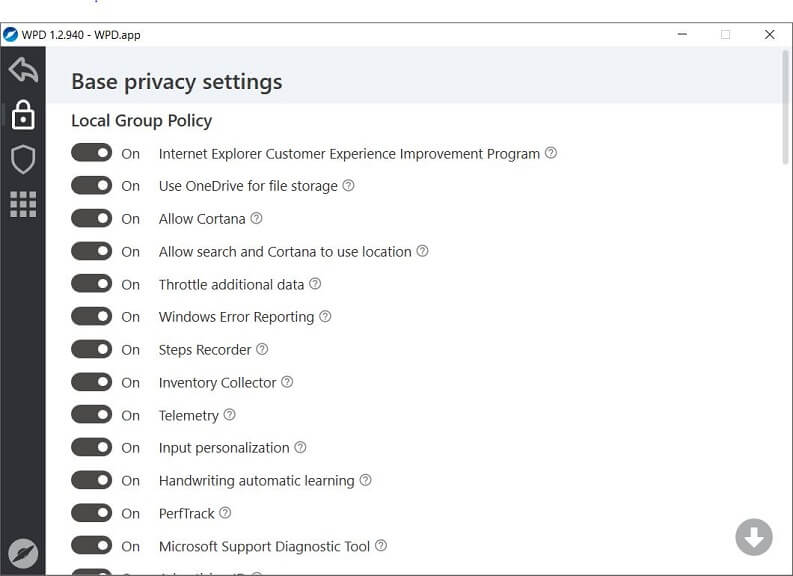This screenshot has width=793, height=576.
Task: Click the Microsoft Support Diagnostic Tool label
Action: [265, 546]
